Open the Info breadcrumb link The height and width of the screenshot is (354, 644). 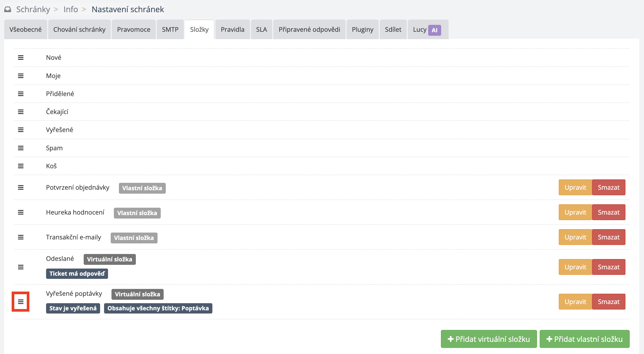tap(71, 9)
